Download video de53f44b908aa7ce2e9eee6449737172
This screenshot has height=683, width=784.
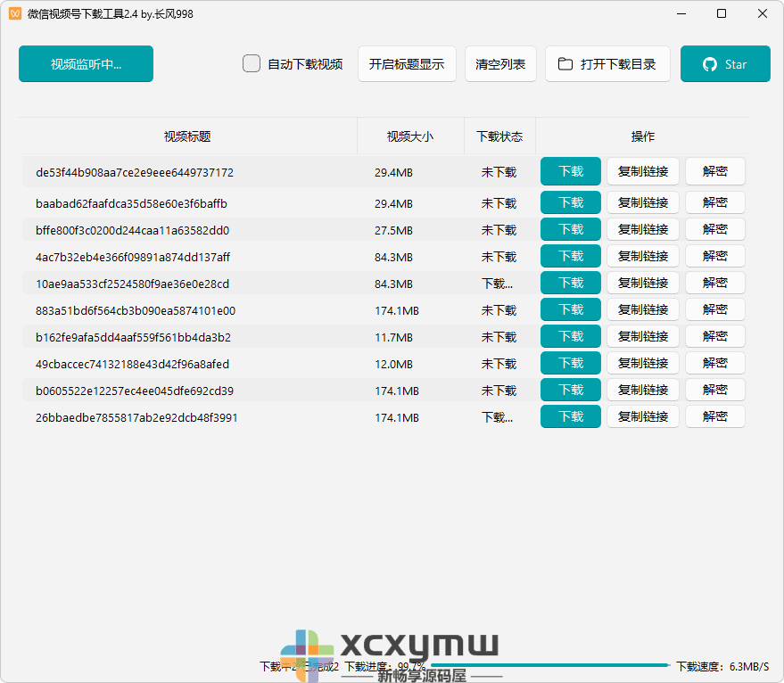point(570,171)
